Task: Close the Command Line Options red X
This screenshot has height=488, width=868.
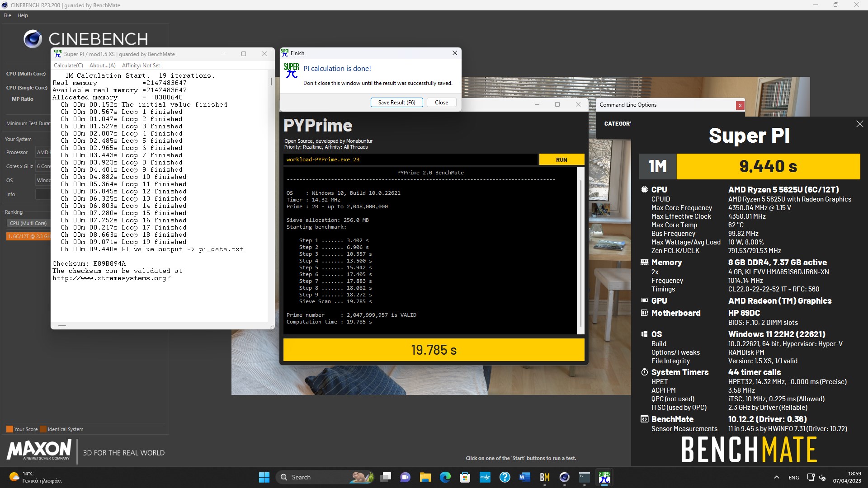Action: click(x=740, y=105)
